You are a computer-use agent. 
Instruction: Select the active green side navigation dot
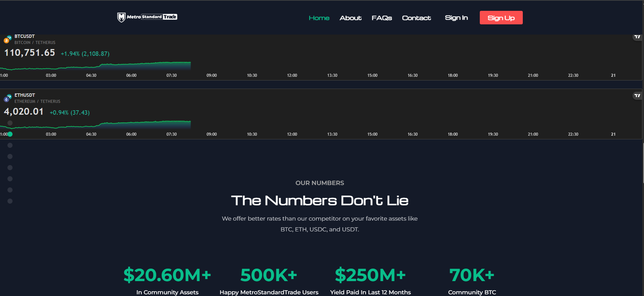click(x=10, y=134)
